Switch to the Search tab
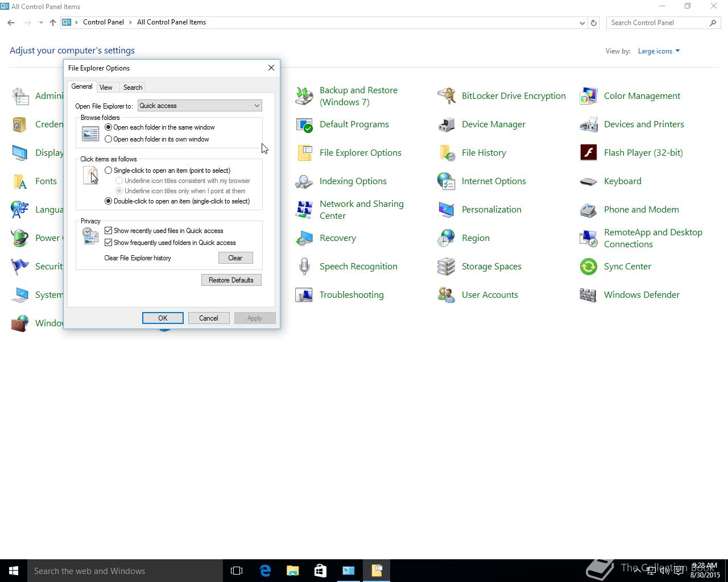 point(133,88)
